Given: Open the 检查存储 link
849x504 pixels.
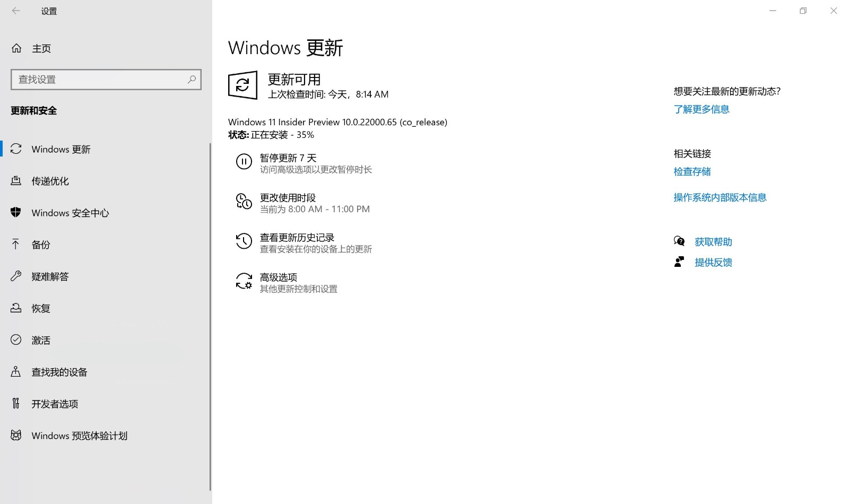Looking at the screenshot, I should (x=692, y=171).
